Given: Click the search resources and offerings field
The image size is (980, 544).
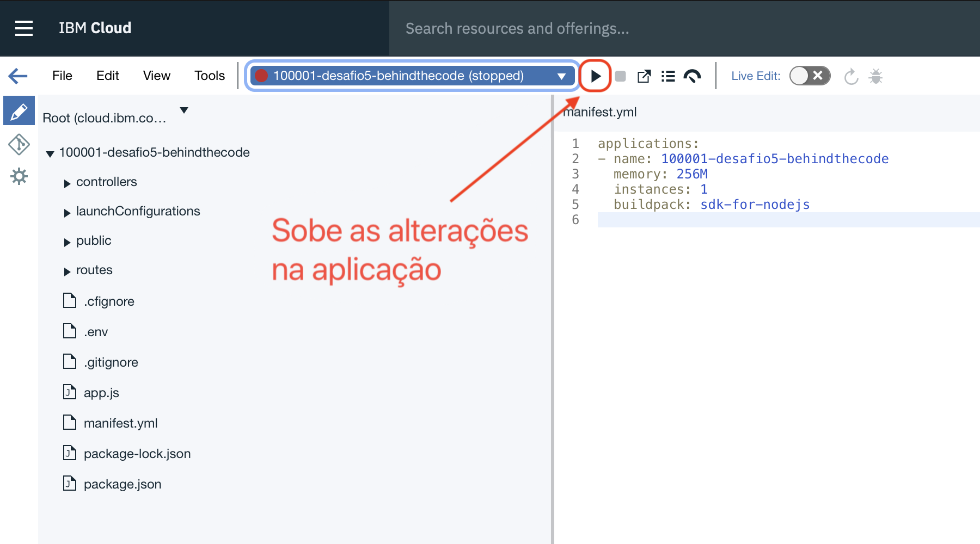Looking at the screenshot, I should click(684, 28).
